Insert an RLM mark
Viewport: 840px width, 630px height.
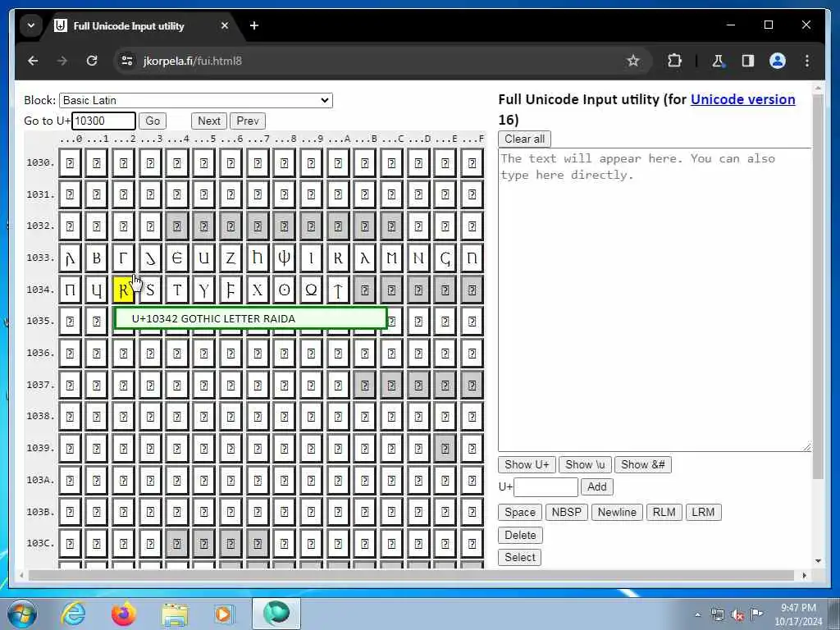click(664, 512)
